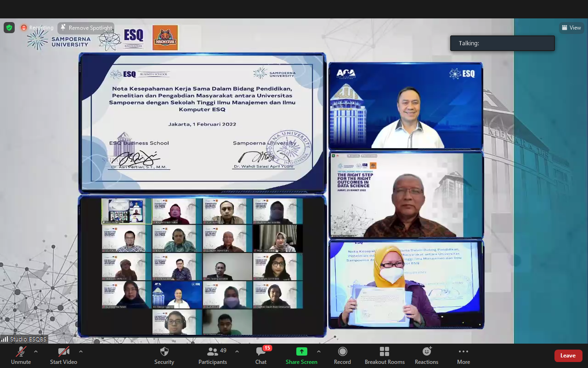Click the green Share Screen icon
This screenshot has height=368, width=588.
(x=301, y=351)
